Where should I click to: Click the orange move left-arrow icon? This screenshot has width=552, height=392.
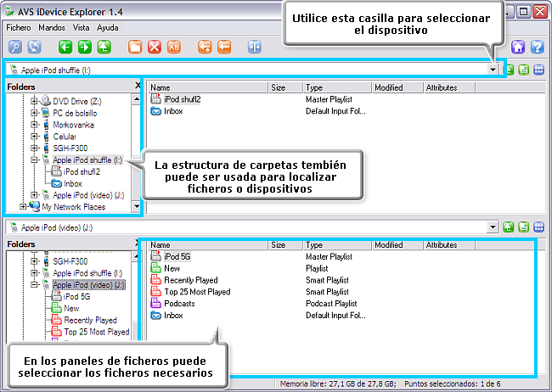(224, 47)
